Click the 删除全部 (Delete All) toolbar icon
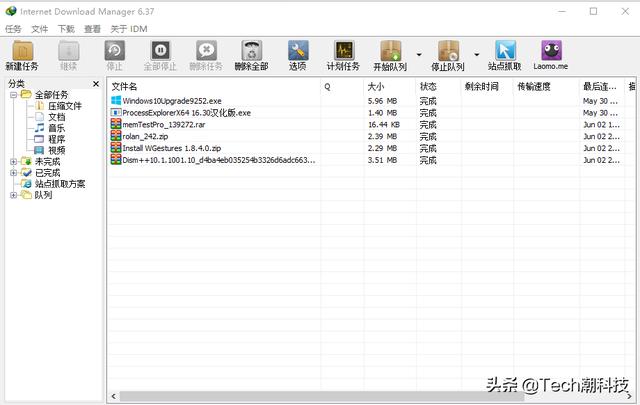The image size is (640, 405). 251,54
